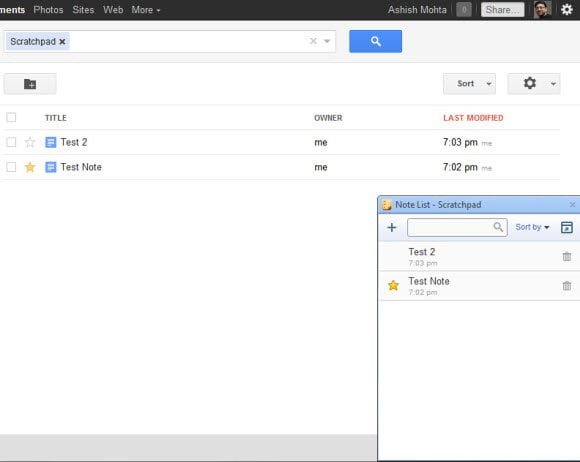Expand the search options dropdown arrow

[x=327, y=41]
